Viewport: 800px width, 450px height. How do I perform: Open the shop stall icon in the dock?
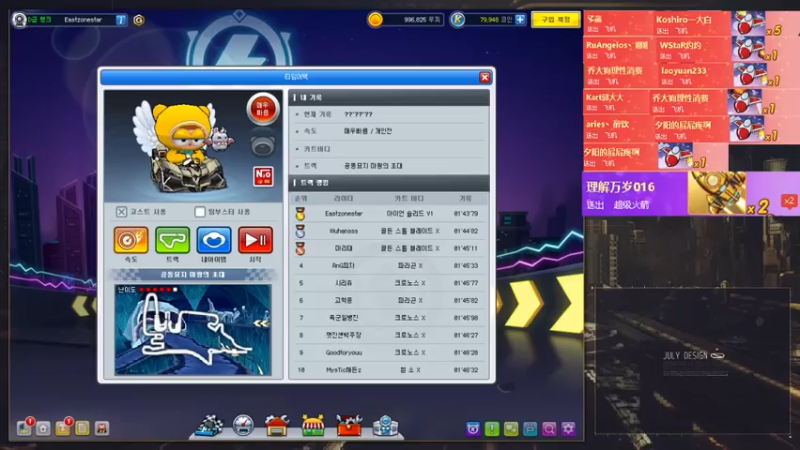pyautogui.click(x=313, y=426)
